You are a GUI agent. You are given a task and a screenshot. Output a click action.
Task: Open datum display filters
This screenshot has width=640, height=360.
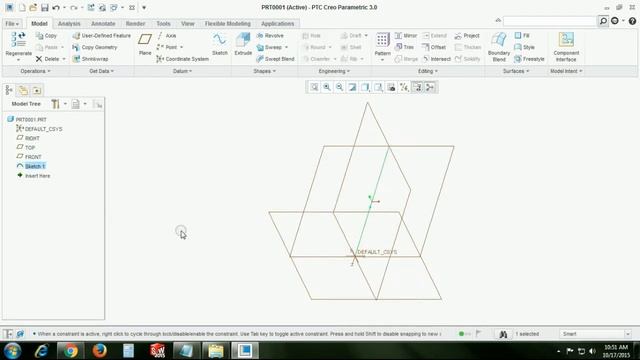[x=404, y=87]
